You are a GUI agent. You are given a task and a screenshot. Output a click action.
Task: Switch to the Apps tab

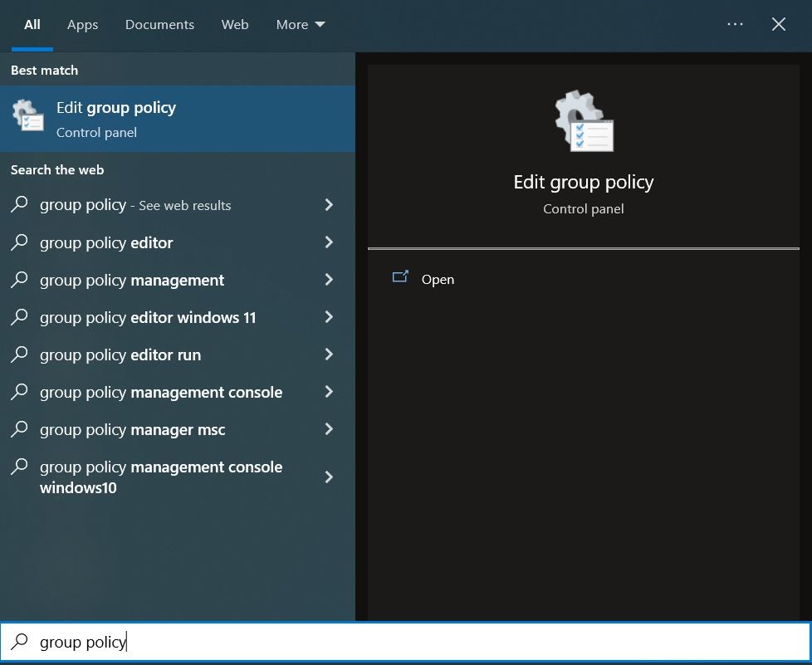[82, 24]
